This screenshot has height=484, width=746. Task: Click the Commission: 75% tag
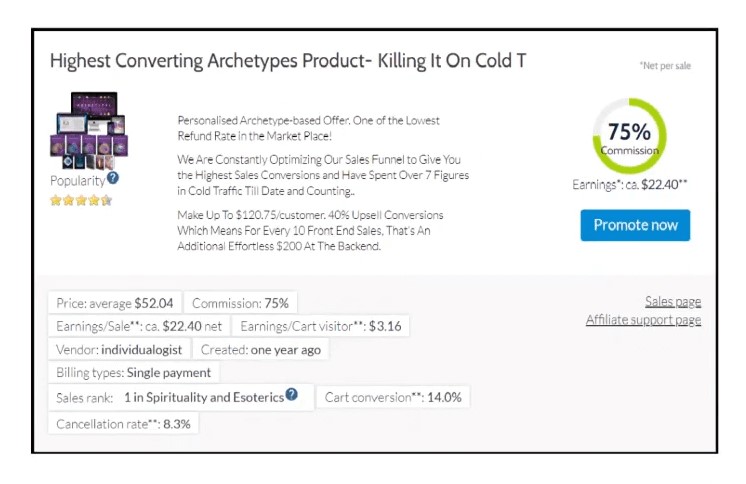(240, 303)
